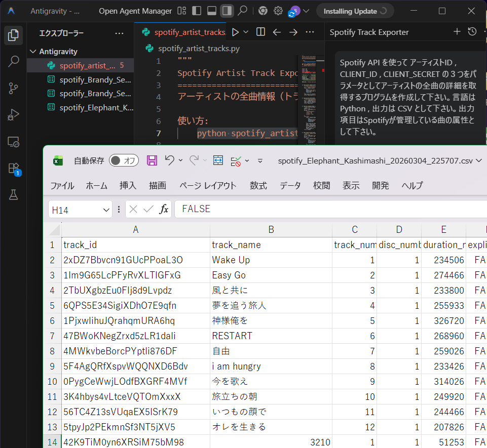The image size is (487, 448).
Task: Open the Search view in activity bar
Action: click(x=14, y=62)
